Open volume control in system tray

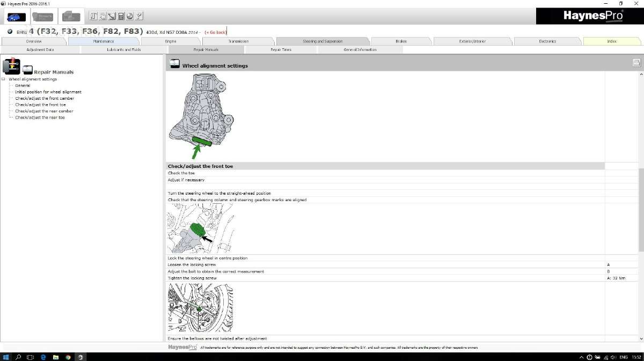point(613,357)
